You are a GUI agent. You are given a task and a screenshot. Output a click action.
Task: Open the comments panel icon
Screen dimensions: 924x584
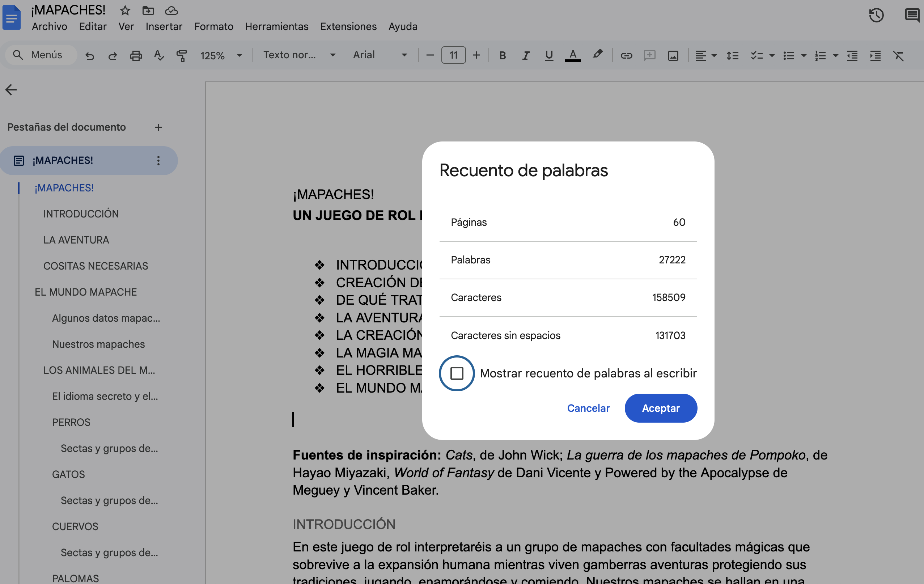912,15
